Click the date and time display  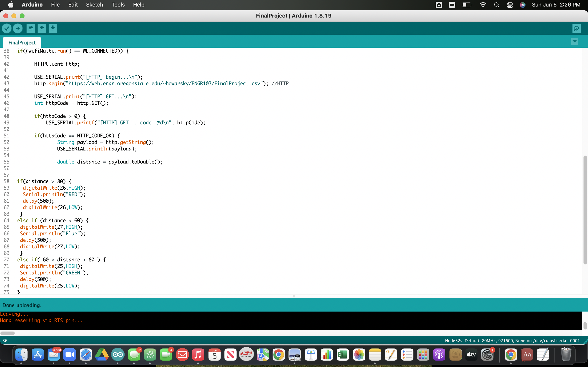click(x=556, y=5)
